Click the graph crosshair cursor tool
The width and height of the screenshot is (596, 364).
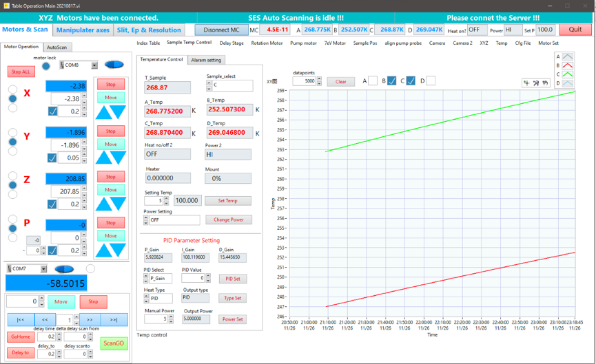click(x=527, y=83)
